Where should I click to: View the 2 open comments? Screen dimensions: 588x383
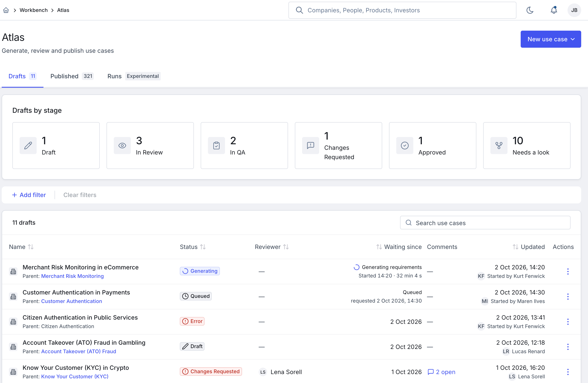click(441, 372)
